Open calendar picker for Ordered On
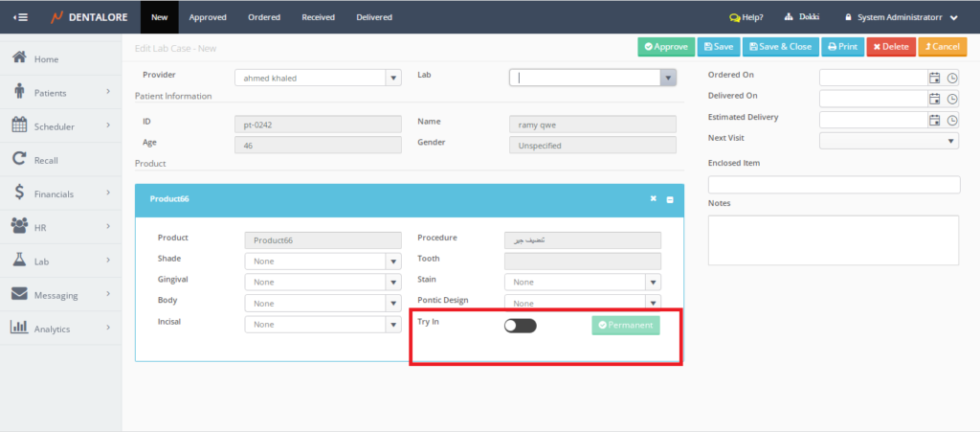Viewport: 980px width, 432px height. (x=934, y=79)
